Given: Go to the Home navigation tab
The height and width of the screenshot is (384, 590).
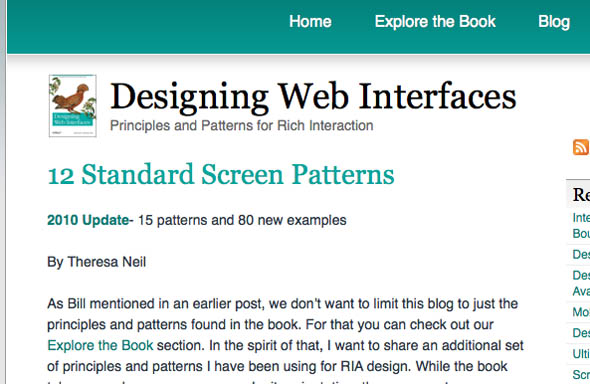Looking at the screenshot, I should click(310, 21).
